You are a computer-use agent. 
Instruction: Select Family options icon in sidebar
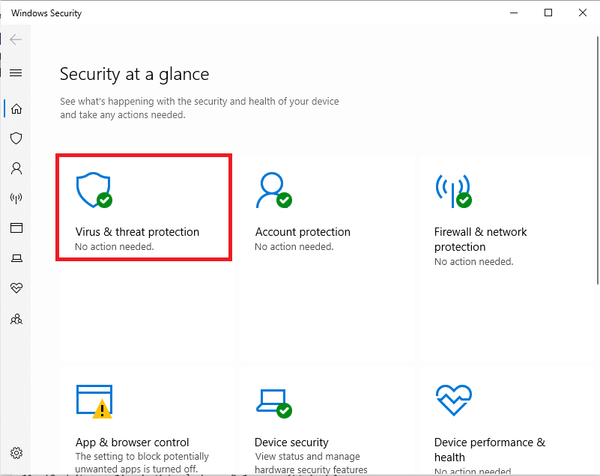click(16, 319)
